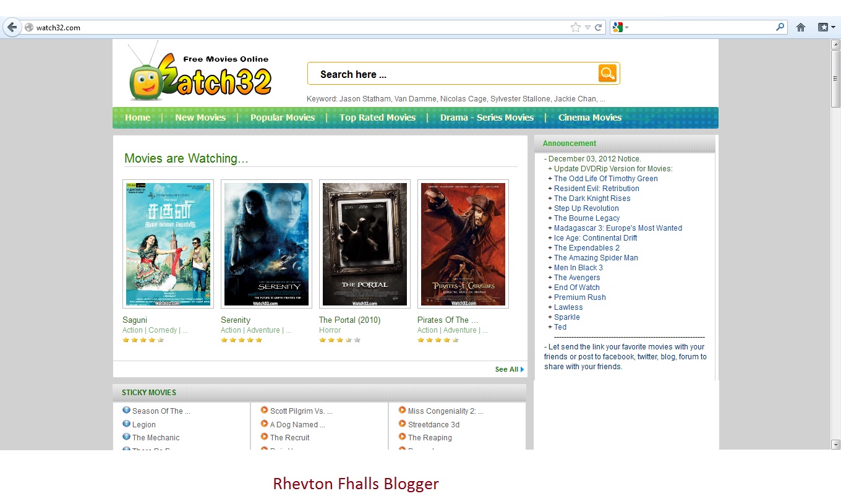Click The Portal (2010) title link
841x504 pixels.
(x=350, y=320)
